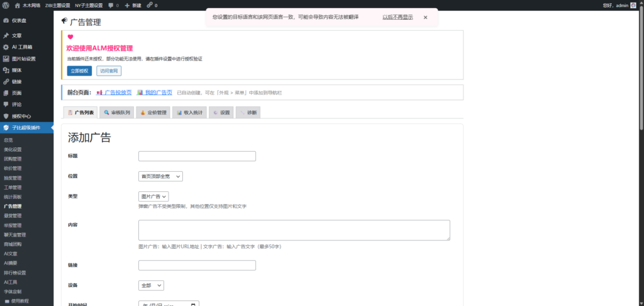Click the 访问官网 button
The height and width of the screenshot is (306, 644).
coord(108,71)
